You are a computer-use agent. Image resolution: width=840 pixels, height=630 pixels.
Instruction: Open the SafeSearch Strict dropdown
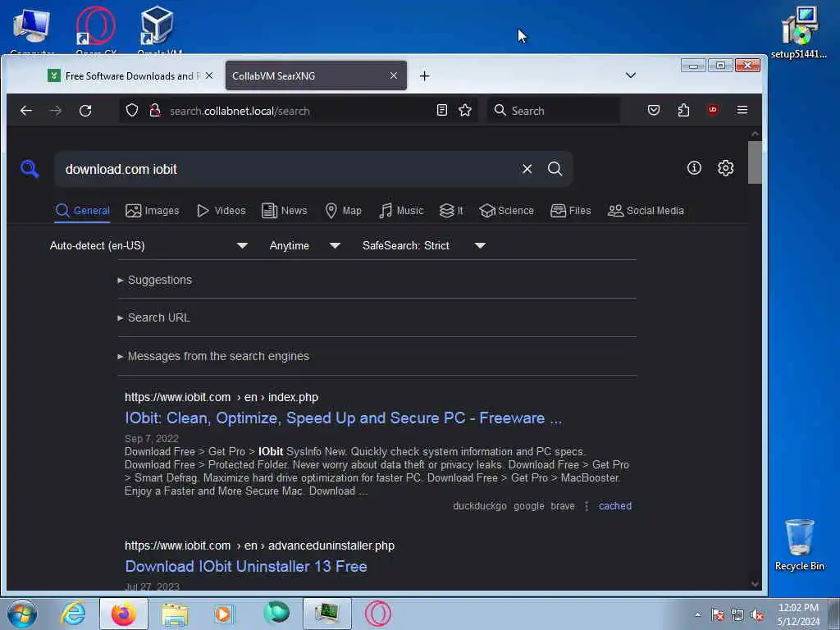click(x=424, y=245)
